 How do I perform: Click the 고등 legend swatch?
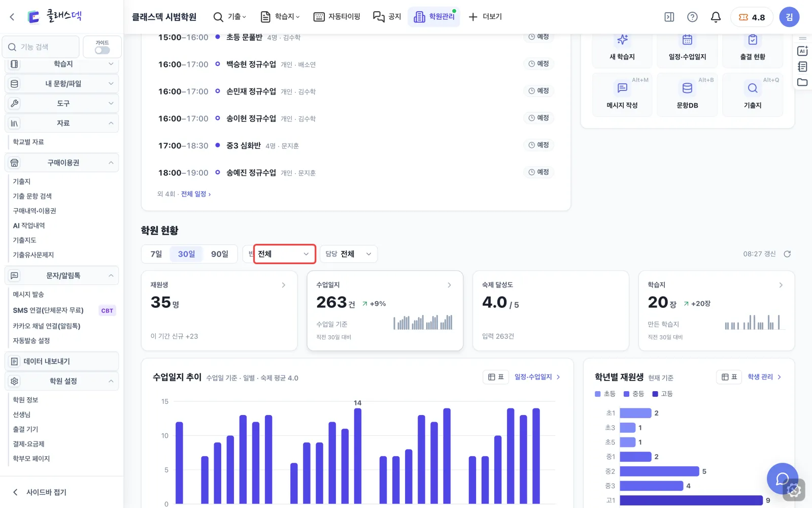pyautogui.click(x=655, y=394)
